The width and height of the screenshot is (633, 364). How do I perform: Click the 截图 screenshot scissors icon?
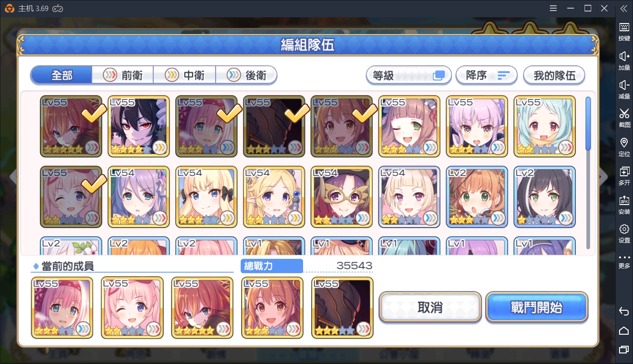coord(624,114)
